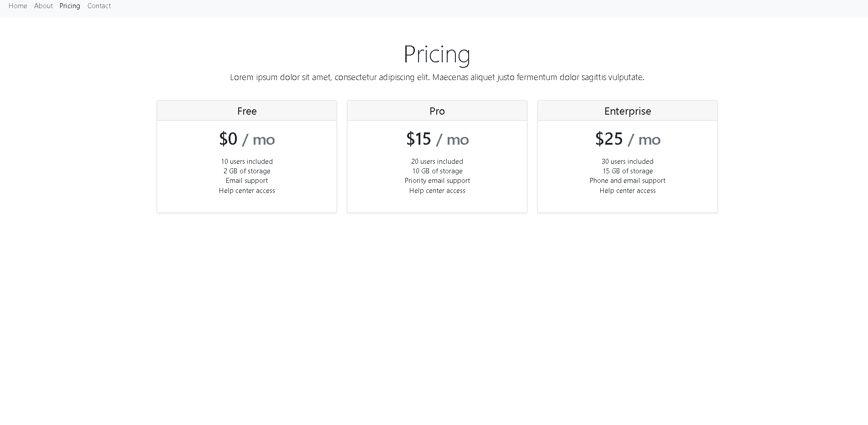Click '15 GB of storage' feature

coord(628,171)
